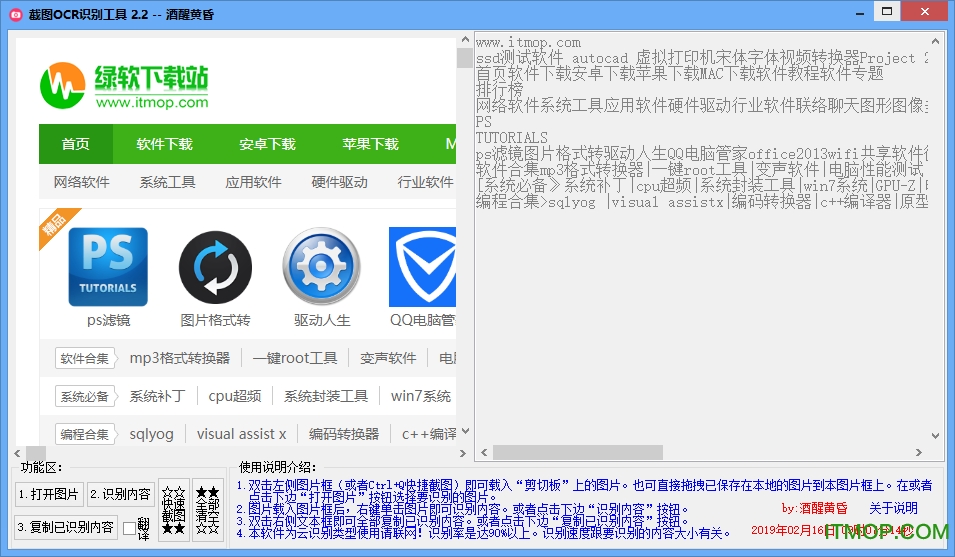The width and height of the screenshot is (955, 557).
Task: Close the 截图OCR识别工具 window
Action: point(925,12)
